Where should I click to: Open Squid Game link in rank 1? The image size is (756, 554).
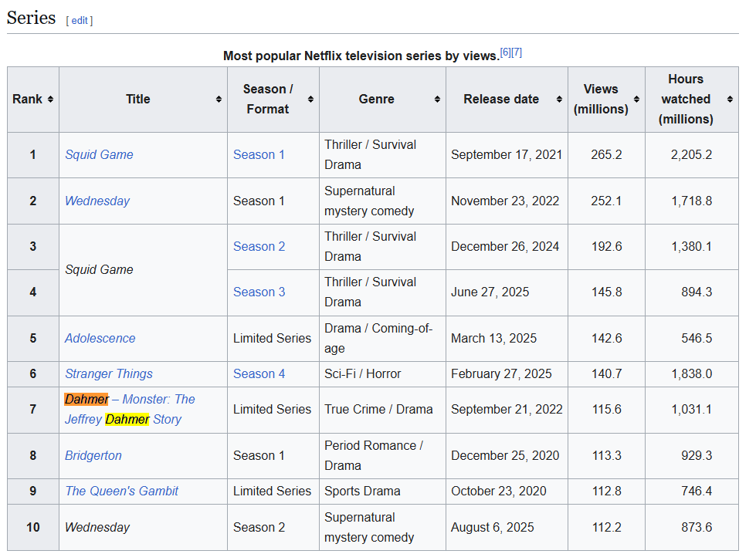pyautogui.click(x=99, y=154)
